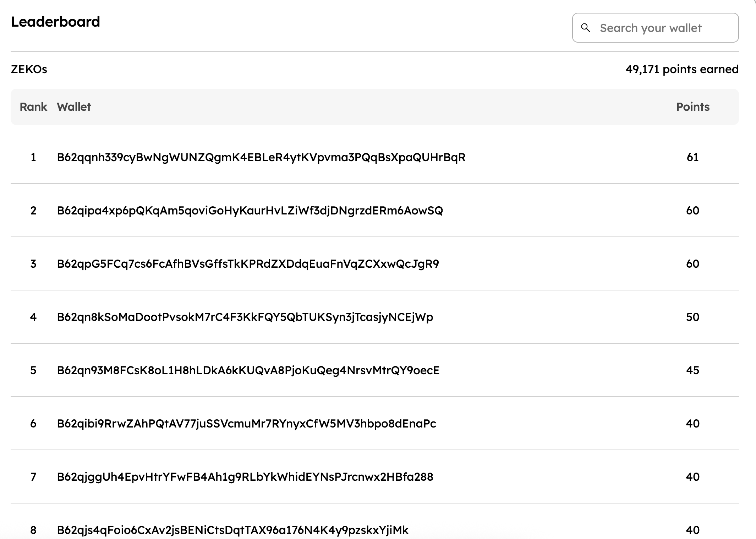Select rank 5 wallet B62qn93M8FCsK8

pos(248,370)
